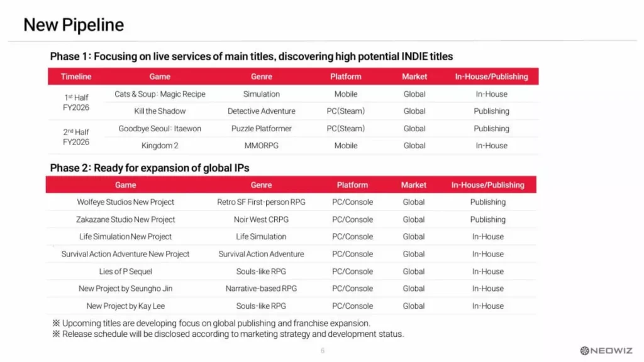Click the page number 6 in footer
Screen dimensions: 644x362
323,351
